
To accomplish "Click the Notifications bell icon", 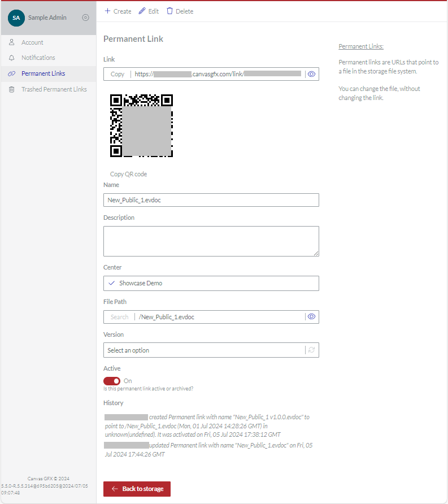I will 11,58.
